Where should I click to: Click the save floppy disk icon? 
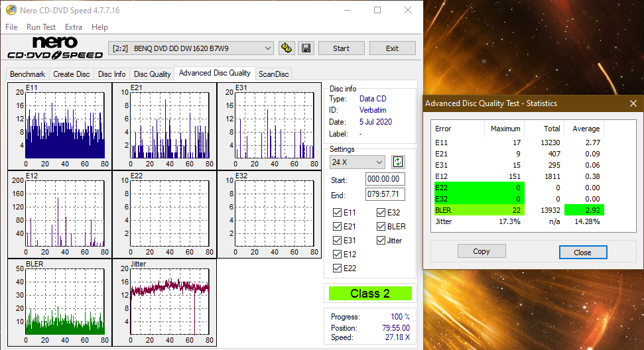[x=306, y=48]
